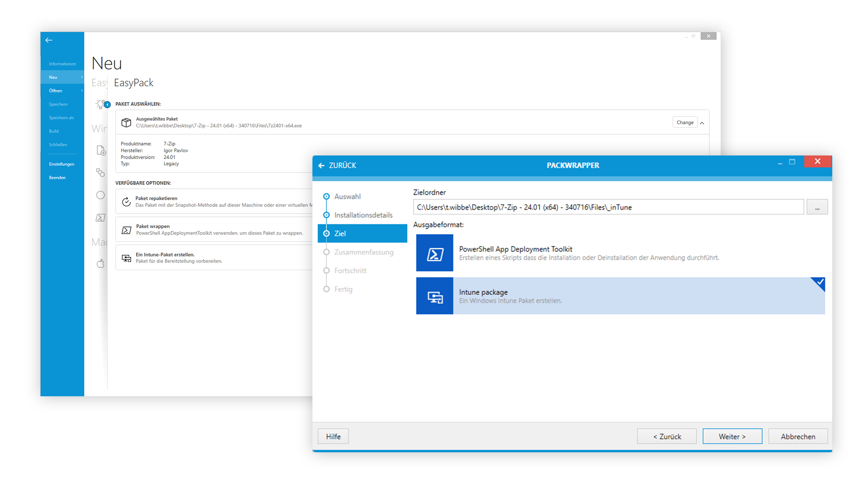Close the background Neu window
This screenshot has height=488, width=868.
point(708,36)
